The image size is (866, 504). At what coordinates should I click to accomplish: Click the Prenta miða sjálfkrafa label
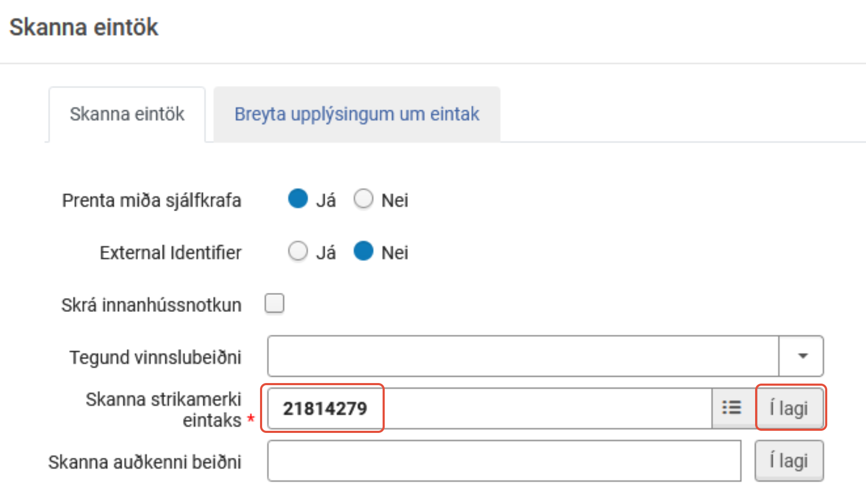coord(152,201)
